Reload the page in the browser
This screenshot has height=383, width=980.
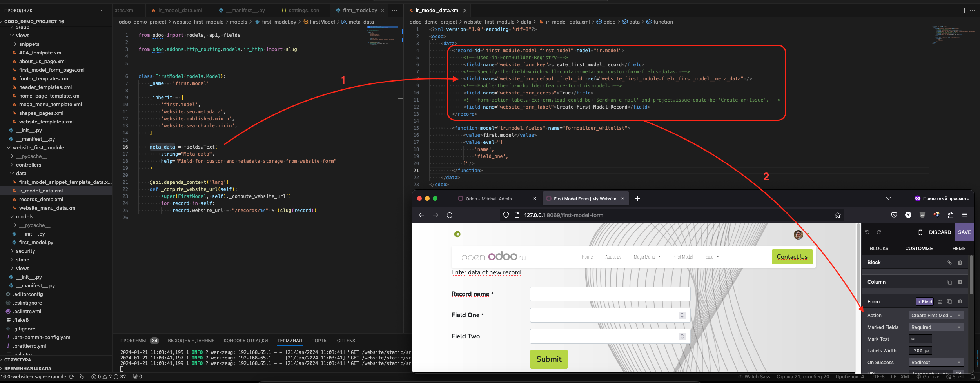click(x=450, y=215)
